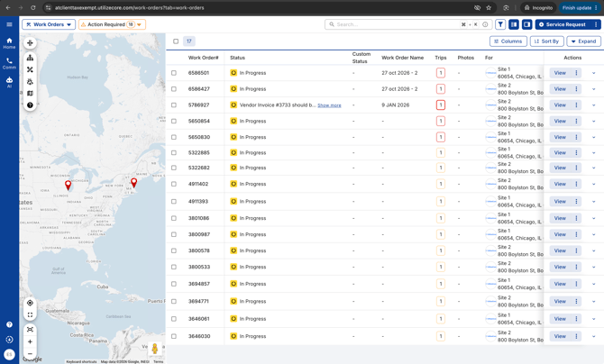Screen dimensions: 604x364
Task: Check the box for work order 3801086
Action: tap(174, 218)
